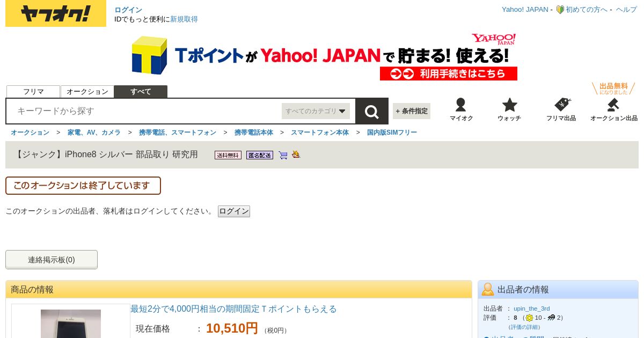Click the 携帯電話本体 breadcrumb
Viewport: 644px width, 338px height.
[254, 133]
